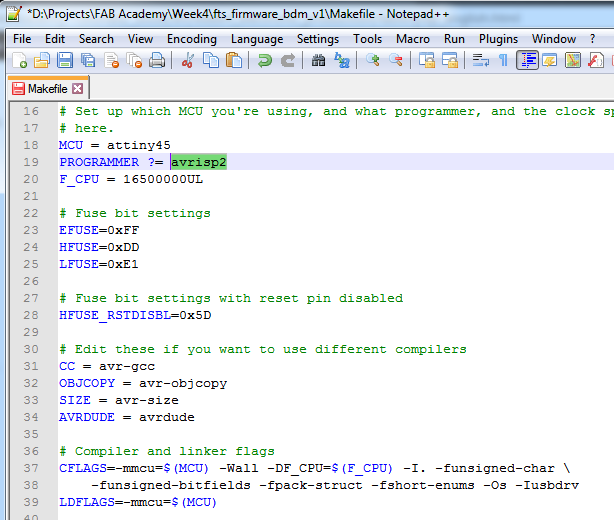The height and width of the screenshot is (520, 614).
Task: Click the LDFLAGS line 39
Action: [138, 502]
